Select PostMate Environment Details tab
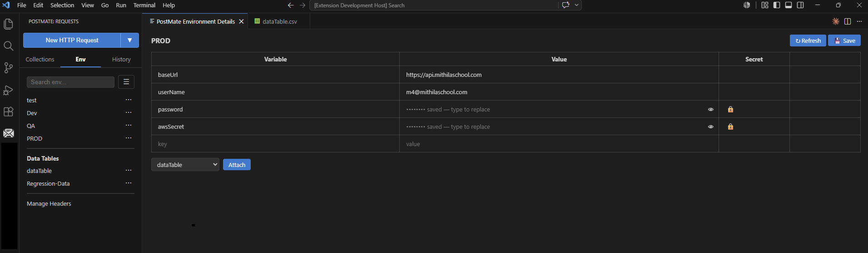 click(x=196, y=21)
